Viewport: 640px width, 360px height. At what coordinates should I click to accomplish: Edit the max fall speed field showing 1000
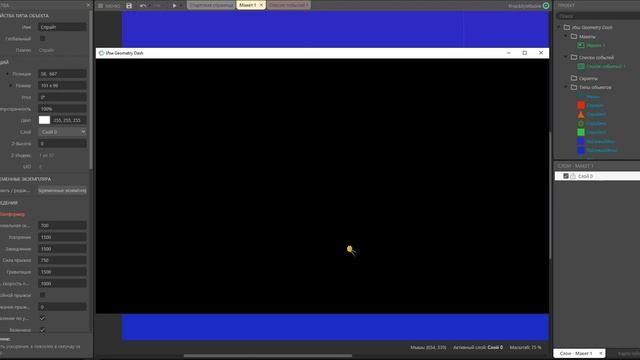coord(62,283)
